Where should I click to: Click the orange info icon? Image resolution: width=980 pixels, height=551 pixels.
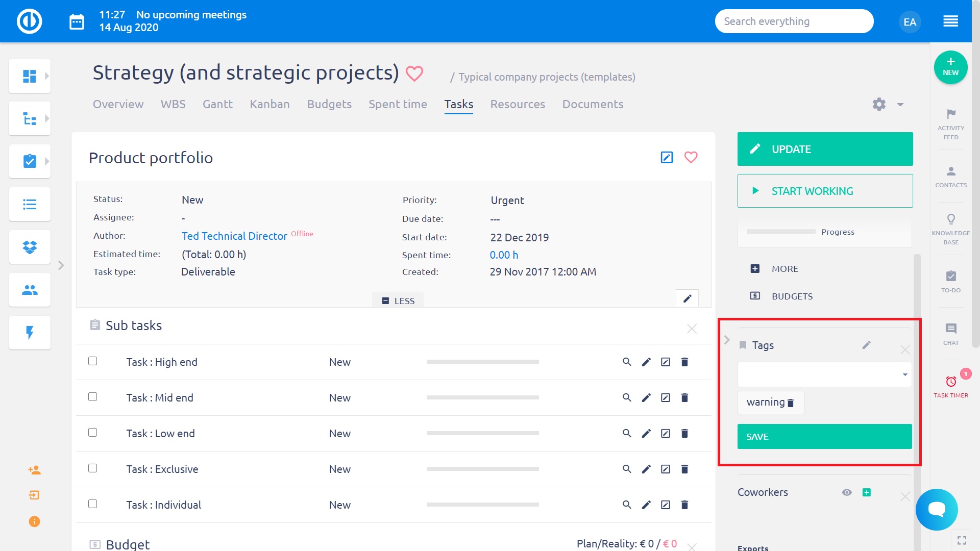pos(34,521)
